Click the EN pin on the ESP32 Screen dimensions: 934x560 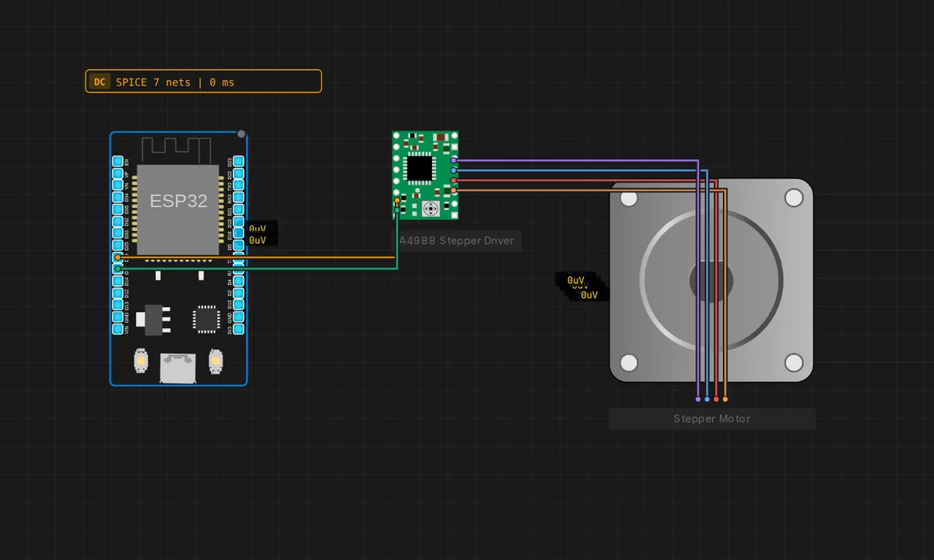118,161
